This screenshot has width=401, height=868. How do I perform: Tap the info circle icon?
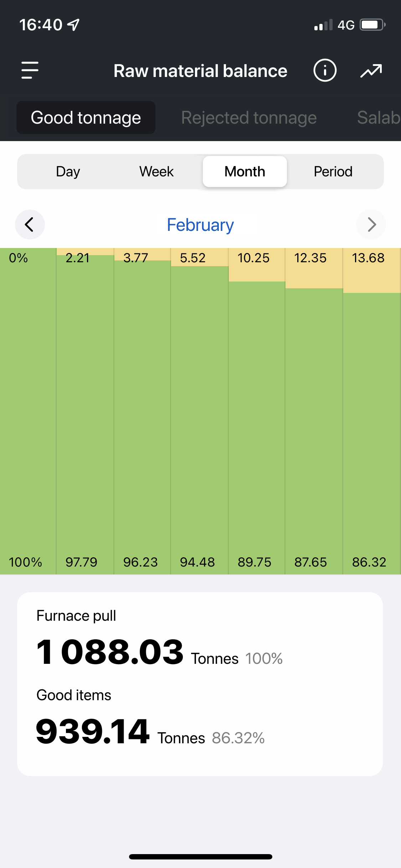coord(325,70)
